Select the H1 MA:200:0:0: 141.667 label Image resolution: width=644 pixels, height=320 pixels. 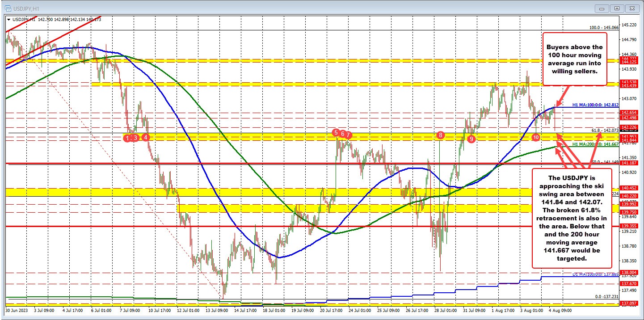[x=595, y=145]
